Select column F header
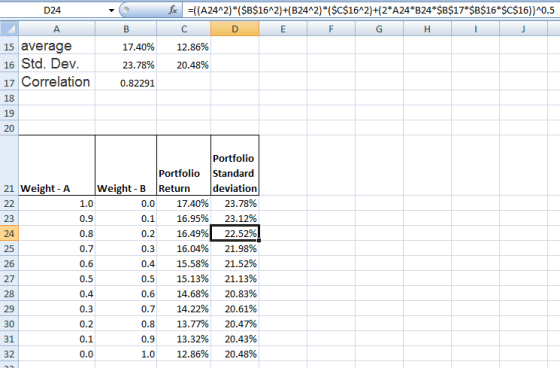 tap(331, 29)
